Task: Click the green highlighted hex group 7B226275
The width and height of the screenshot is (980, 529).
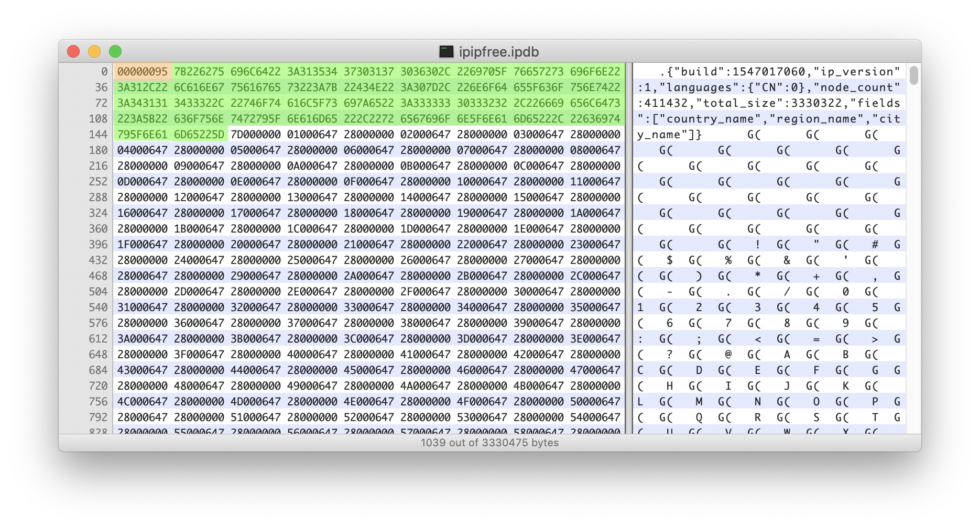Action: tap(199, 72)
